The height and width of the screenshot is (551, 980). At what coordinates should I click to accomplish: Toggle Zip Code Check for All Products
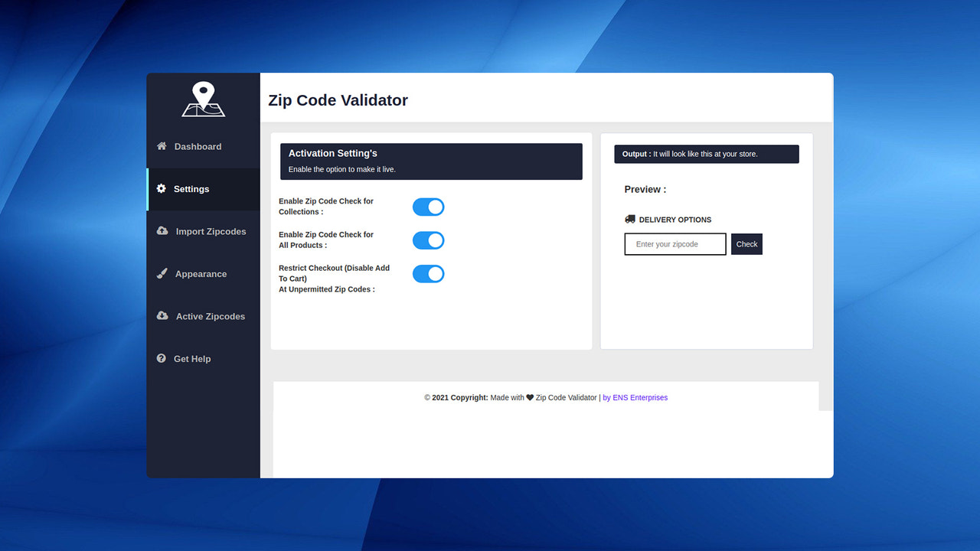pyautogui.click(x=428, y=240)
